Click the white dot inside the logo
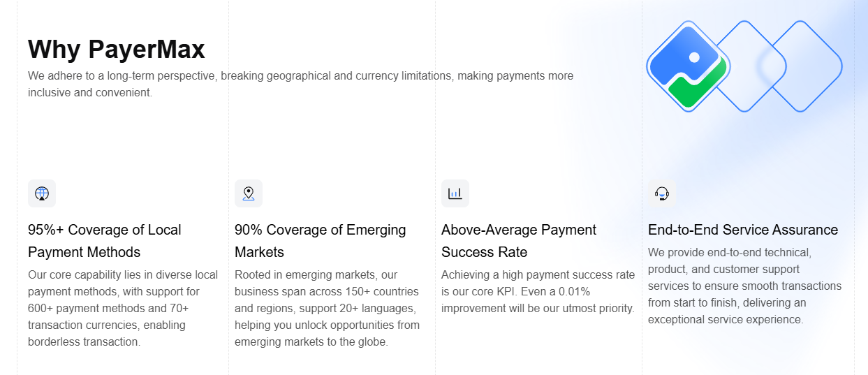 [694, 57]
